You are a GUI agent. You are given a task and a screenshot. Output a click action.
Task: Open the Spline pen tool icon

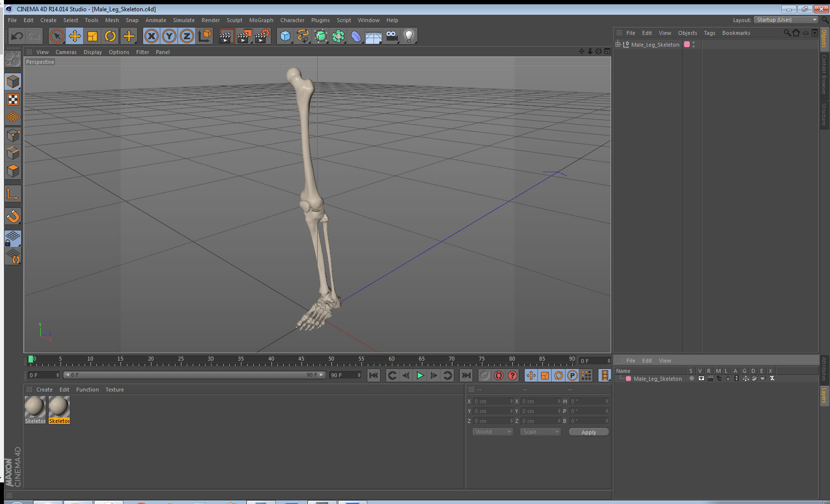click(x=303, y=36)
